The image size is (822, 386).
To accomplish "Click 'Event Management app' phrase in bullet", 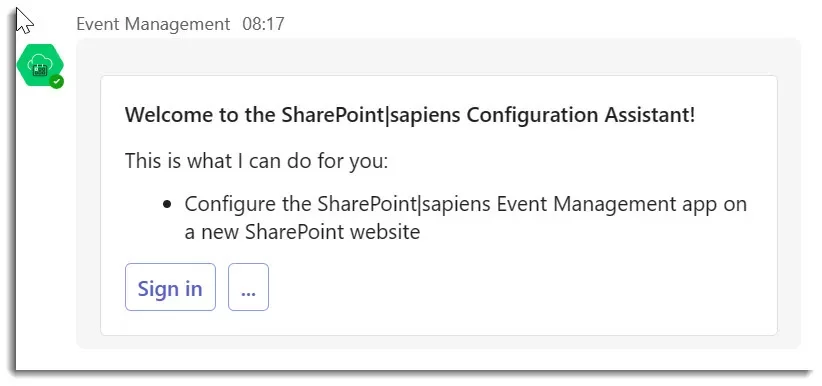I will tap(606, 204).
